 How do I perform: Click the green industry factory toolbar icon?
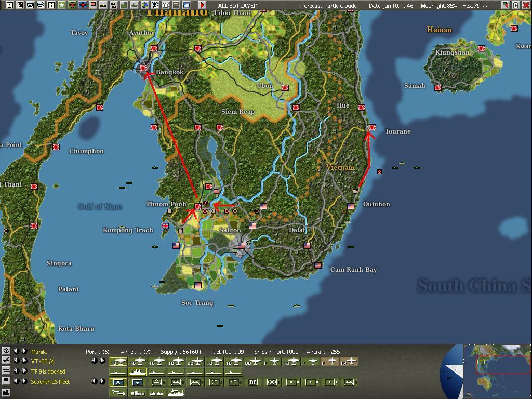(x=124, y=5)
